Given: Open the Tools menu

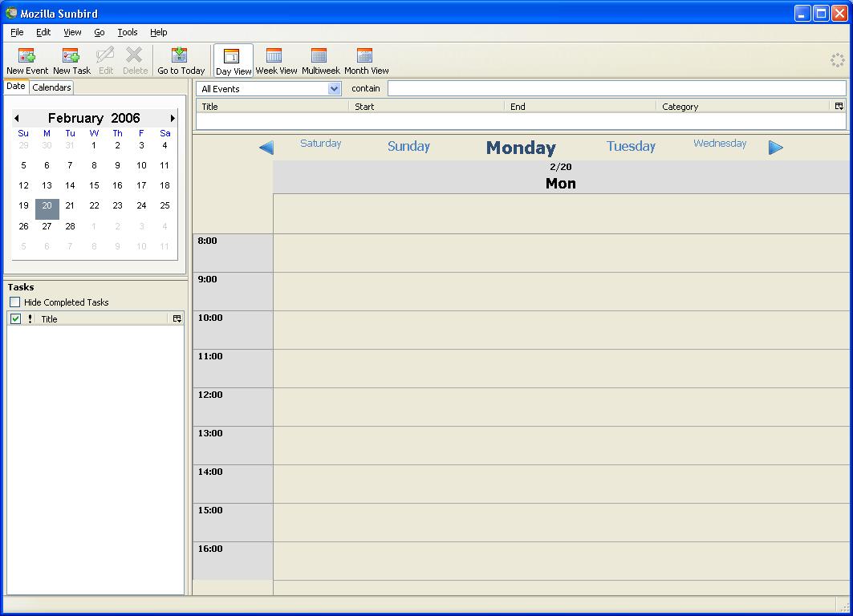Looking at the screenshot, I should click(127, 32).
